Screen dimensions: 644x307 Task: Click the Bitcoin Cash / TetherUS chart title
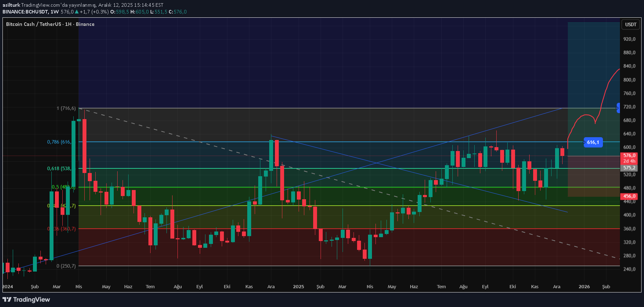(x=50, y=24)
